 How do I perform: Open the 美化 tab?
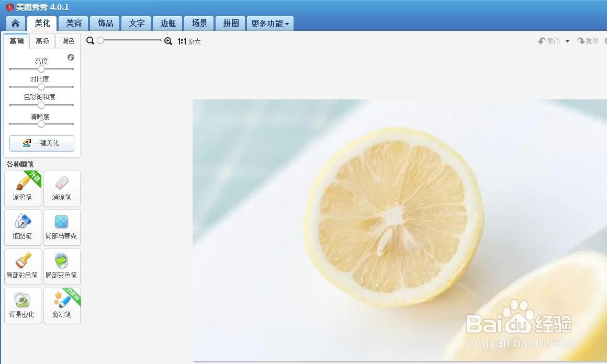[x=42, y=23]
